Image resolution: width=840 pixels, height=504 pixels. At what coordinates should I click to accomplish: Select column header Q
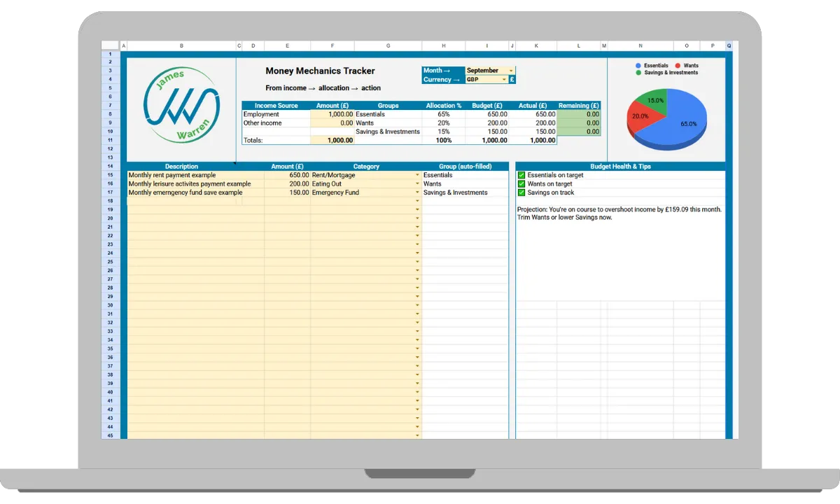pos(729,45)
